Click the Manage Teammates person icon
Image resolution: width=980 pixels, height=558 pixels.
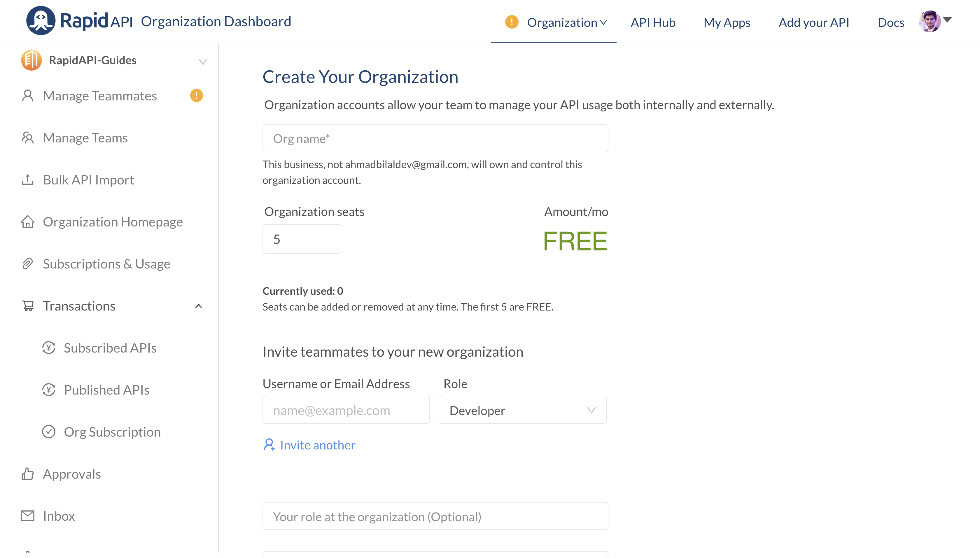[x=28, y=95]
